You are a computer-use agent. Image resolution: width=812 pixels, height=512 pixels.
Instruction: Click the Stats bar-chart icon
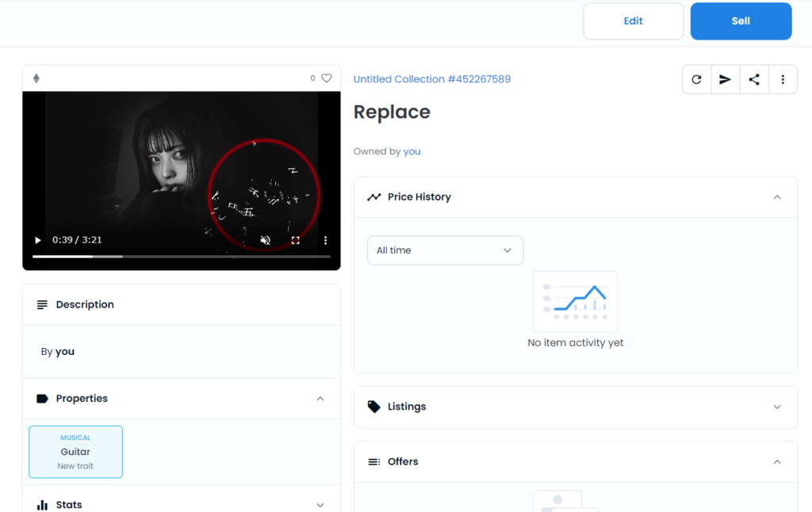coord(42,505)
